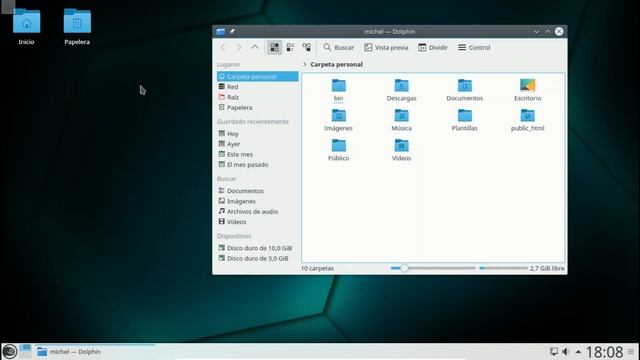This screenshot has width=640, height=360.
Task: Select the Música folder icon
Action: point(401,116)
